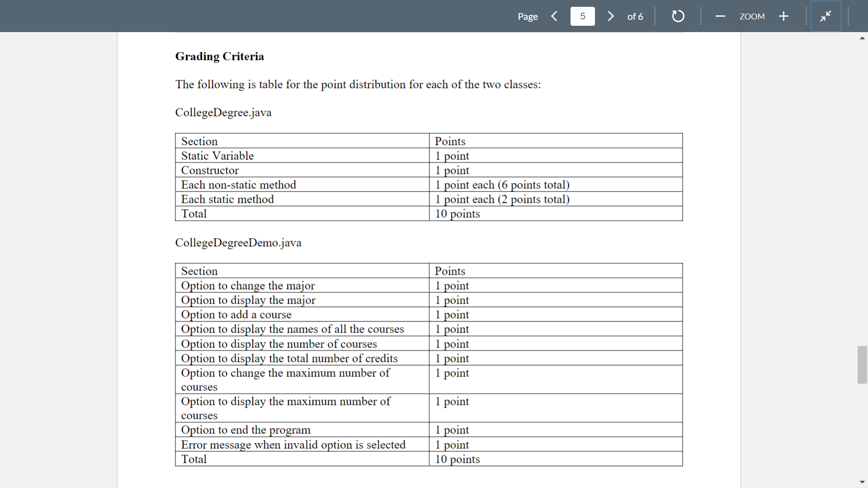Click the 'of 6' page count text
The image size is (868, 488).
(635, 16)
